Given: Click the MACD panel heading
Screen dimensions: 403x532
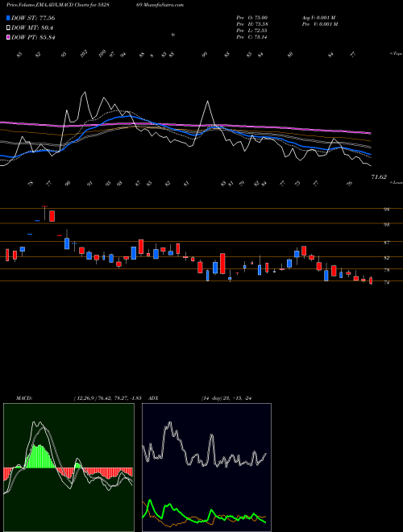Looking at the screenshot, I should [x=23, y=398].
